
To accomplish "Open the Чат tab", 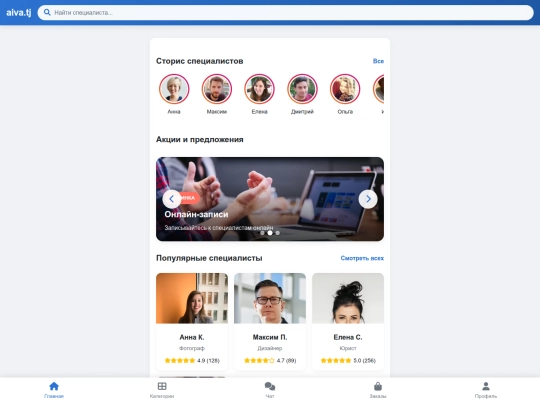I will pyautogui.click(x=270, y=390).
